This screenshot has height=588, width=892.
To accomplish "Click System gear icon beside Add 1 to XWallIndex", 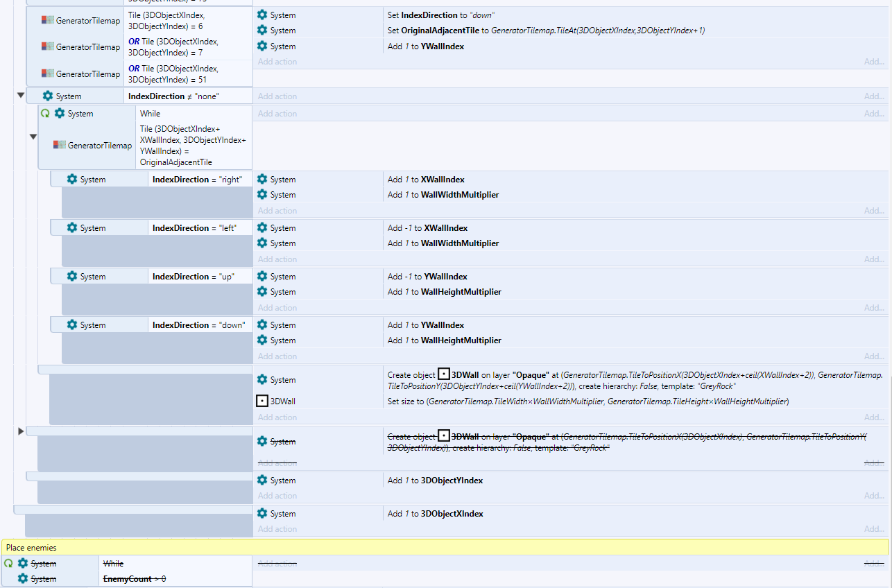I will (262, 179).
